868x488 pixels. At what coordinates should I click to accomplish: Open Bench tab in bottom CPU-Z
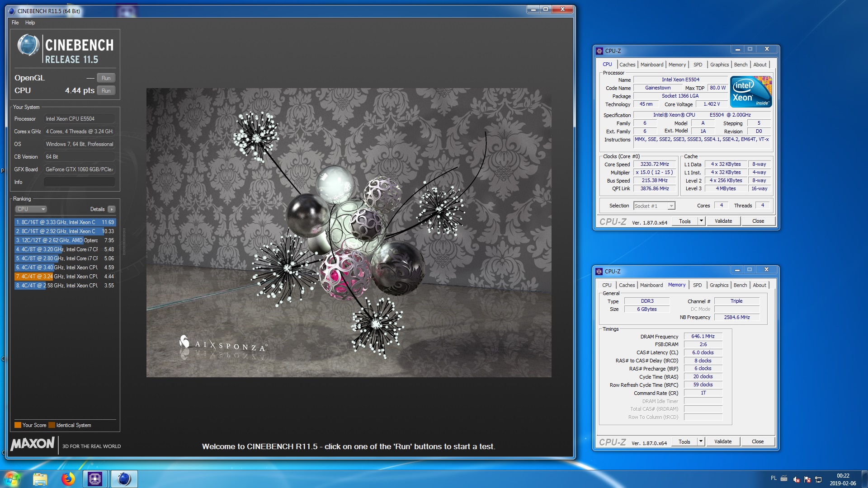point(740,285)
